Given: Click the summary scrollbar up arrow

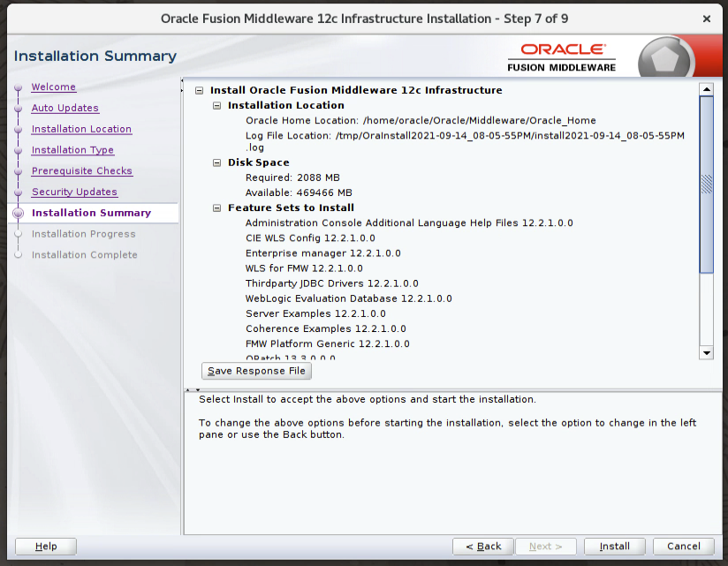Looking at the screenshot, I should coord(706,89).
